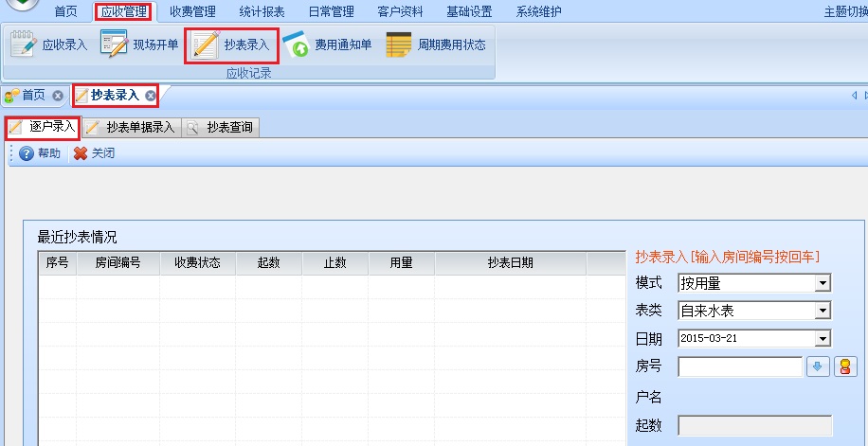Open the 日期 date picker dropdown
Viewport: 868px width, 446px height.
click(x=823, y=339)
